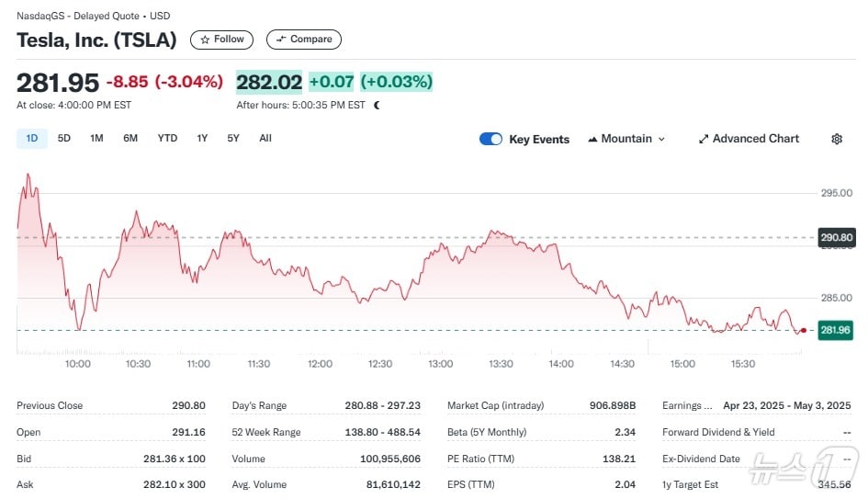This screenshot has height=499, width=868.
Task: Click the after-hours moon icon
Action: click(377, 106)
